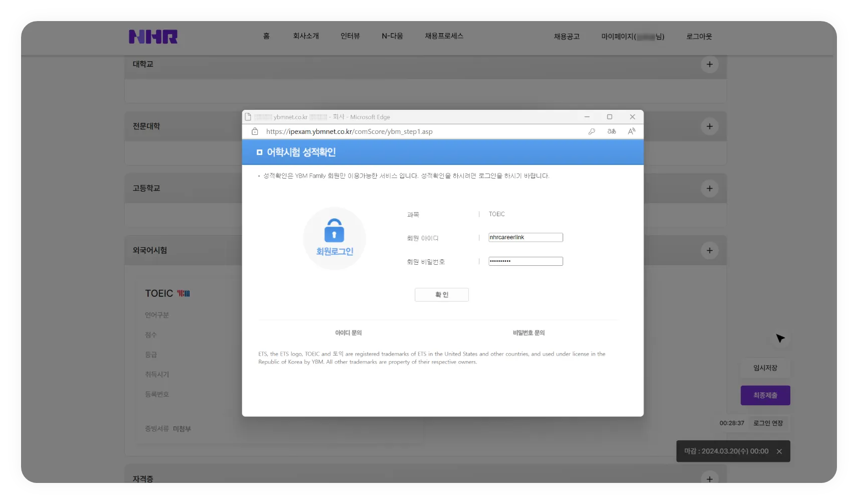858x504 pixels.
Task: Open the 마이페이지 link
Action: pyautogui.click(x=633, y=37)
